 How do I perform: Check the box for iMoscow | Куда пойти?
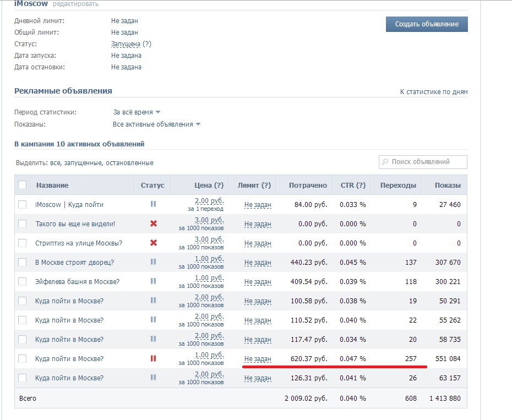click(x=22, y=204)
